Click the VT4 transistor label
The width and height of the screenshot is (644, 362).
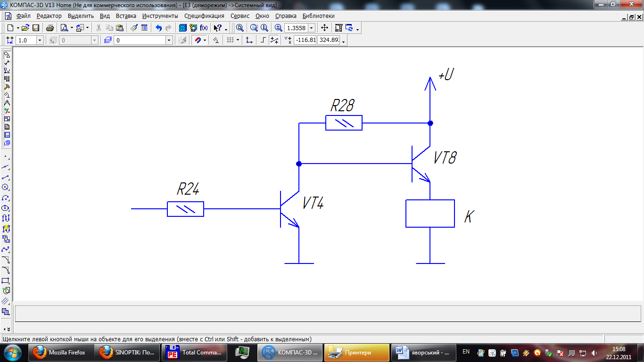coord(313,203)
